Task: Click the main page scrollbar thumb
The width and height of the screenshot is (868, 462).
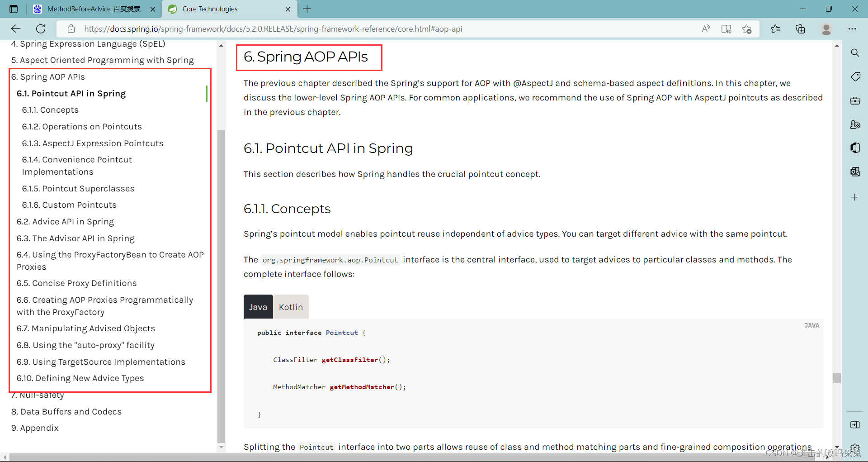Action: [x=837, y=378]
